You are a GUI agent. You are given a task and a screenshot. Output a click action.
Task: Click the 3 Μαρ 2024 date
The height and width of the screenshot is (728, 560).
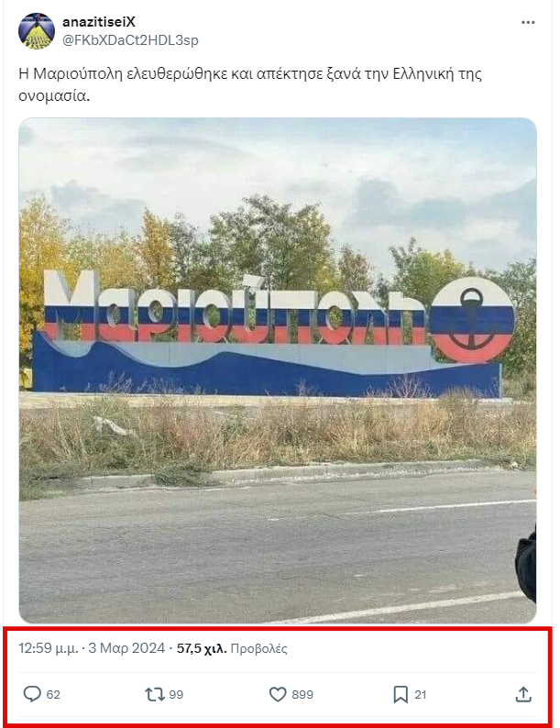pos(126,648)
